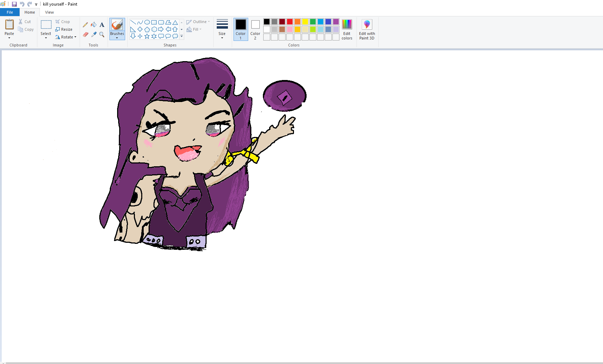The image size is (603, 364).
Task: Select the Fill with color tool
Action: (94, 25)
